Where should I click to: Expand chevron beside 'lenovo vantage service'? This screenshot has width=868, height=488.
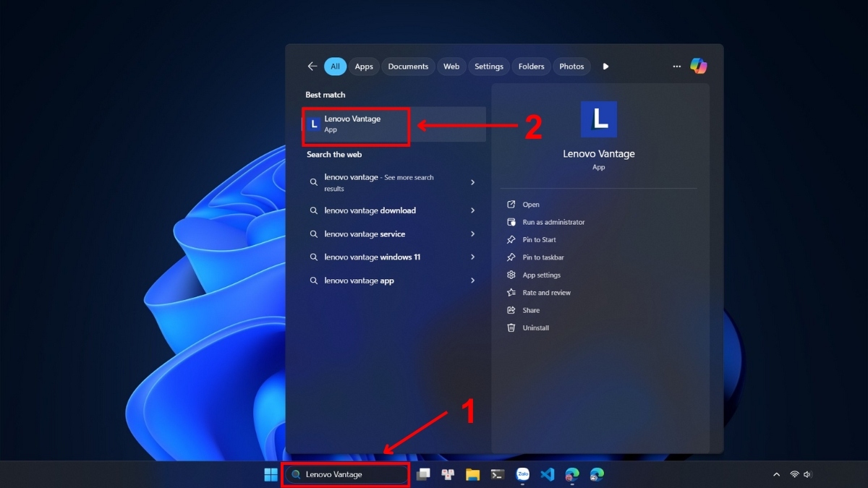(473, 234)
